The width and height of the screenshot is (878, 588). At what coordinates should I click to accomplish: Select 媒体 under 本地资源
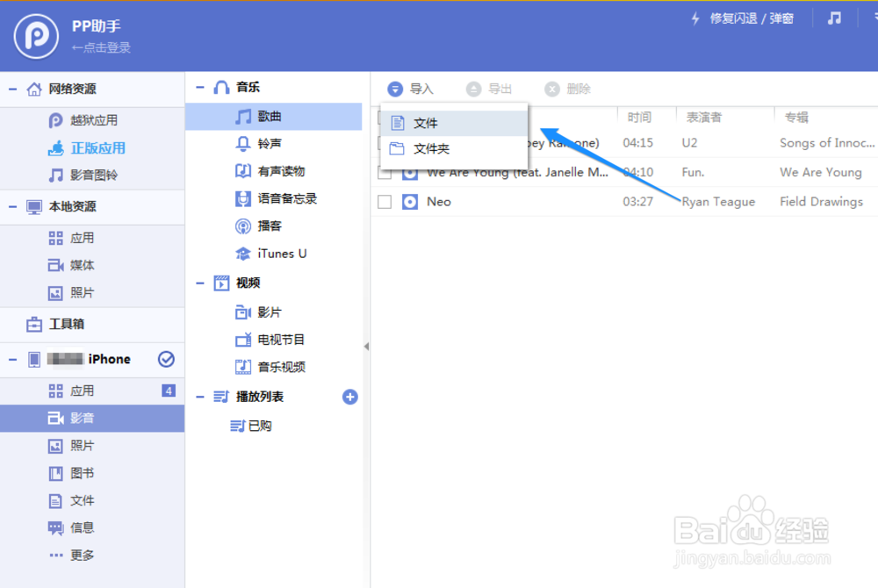point(82,265)
